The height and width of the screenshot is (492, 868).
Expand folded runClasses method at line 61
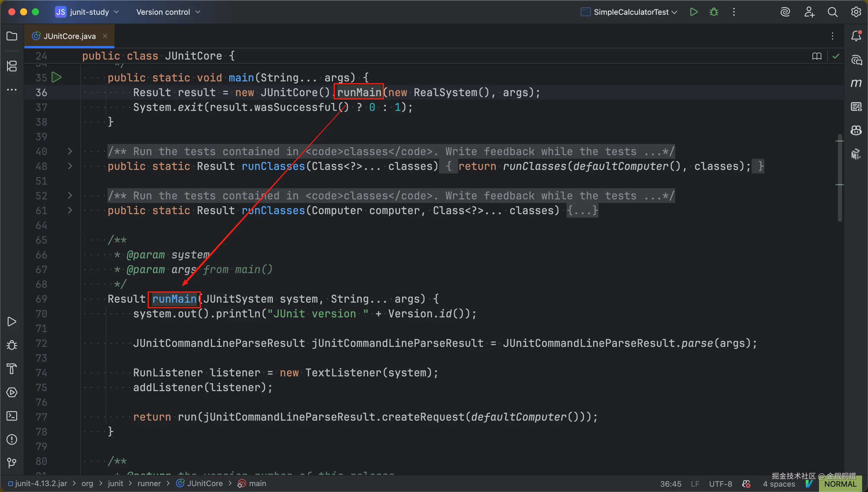pos(70,211)
